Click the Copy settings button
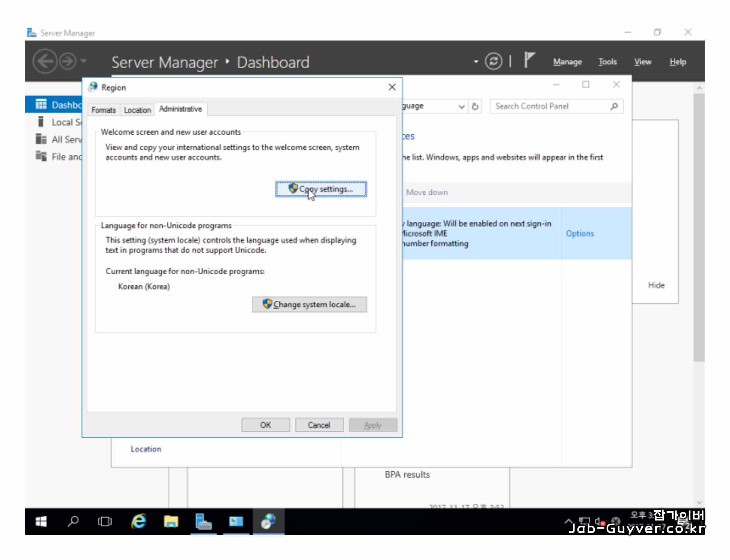The image size is (730, 560). tap(321, 189)
